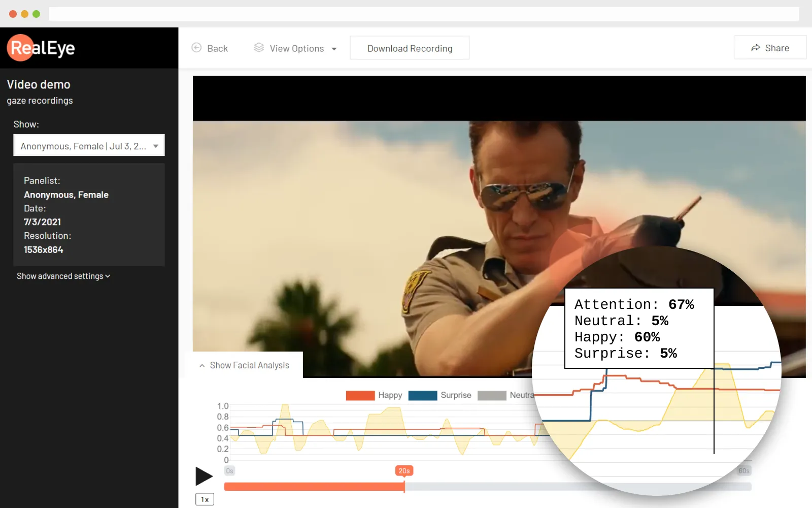Expand Show advanced settings

click(63, 276)
